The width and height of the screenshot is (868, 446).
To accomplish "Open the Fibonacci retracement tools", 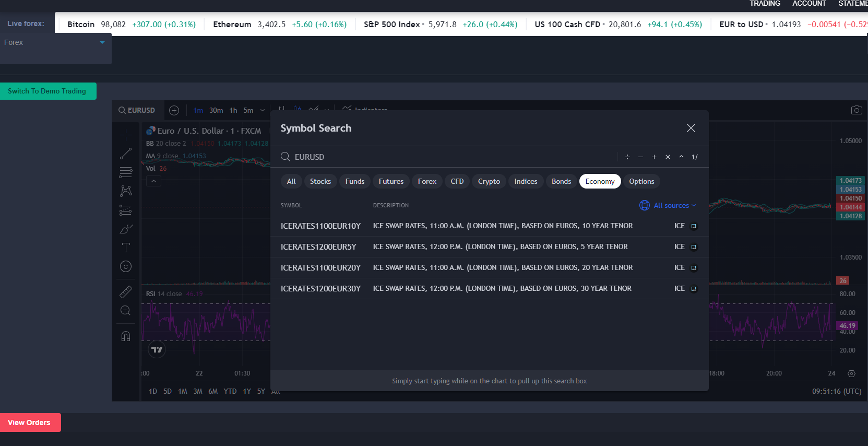I will (x=126, y=172).
